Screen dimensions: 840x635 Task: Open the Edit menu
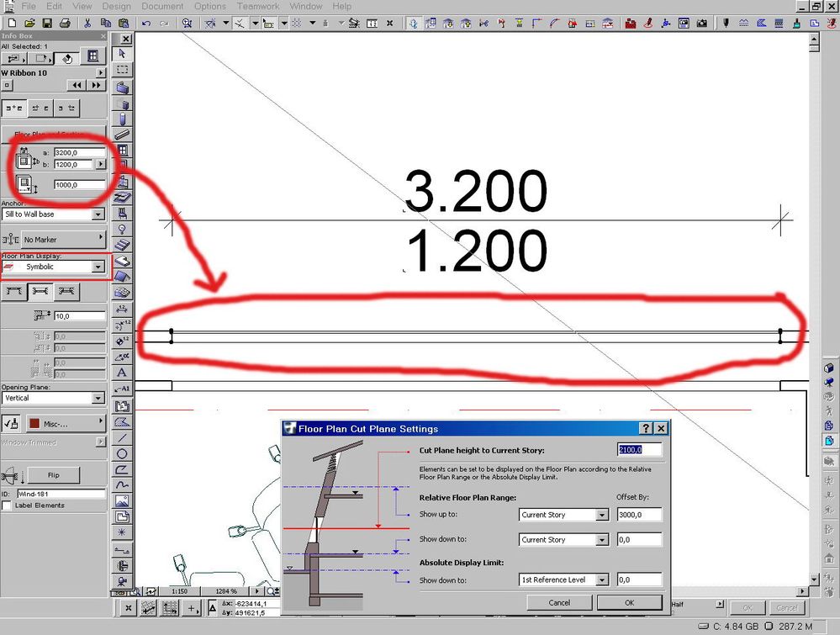tap(54, 6)
